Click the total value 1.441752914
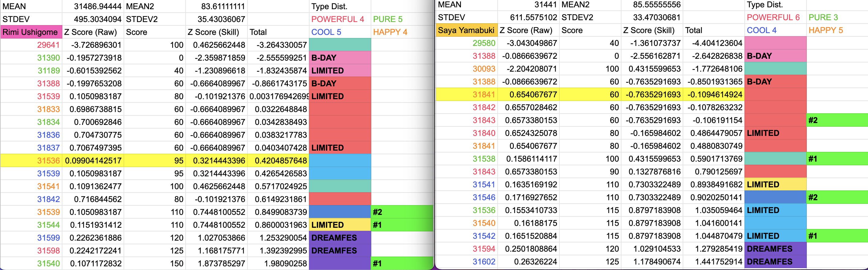Viewport: 868px width, 270px height. (x=713, y=261)
